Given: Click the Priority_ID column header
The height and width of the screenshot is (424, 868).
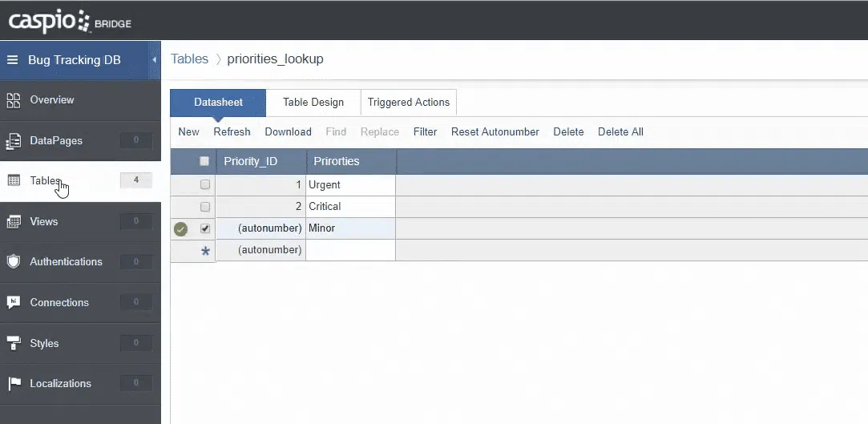Looking at the screenshot, I should (x=251, y=161).
